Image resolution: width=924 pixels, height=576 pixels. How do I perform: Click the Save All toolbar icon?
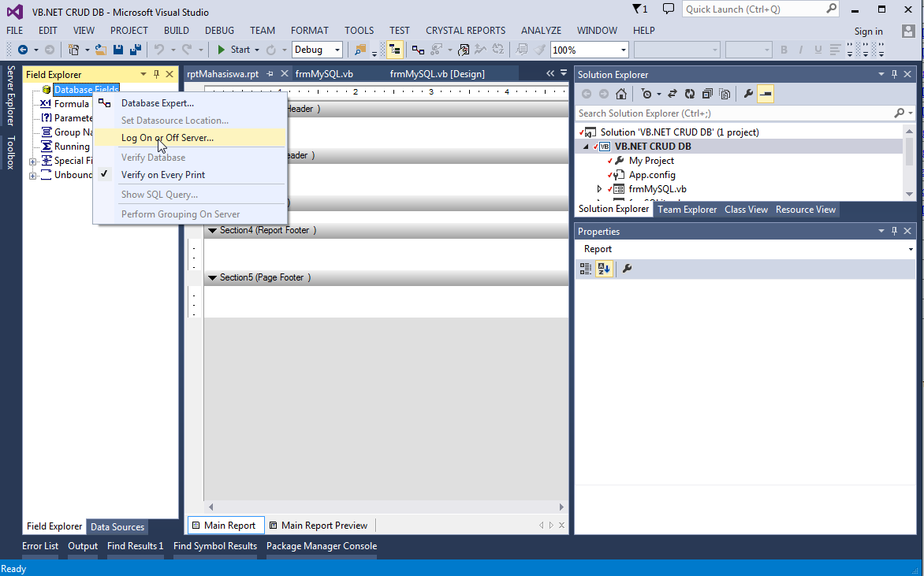tap(136, 50)
